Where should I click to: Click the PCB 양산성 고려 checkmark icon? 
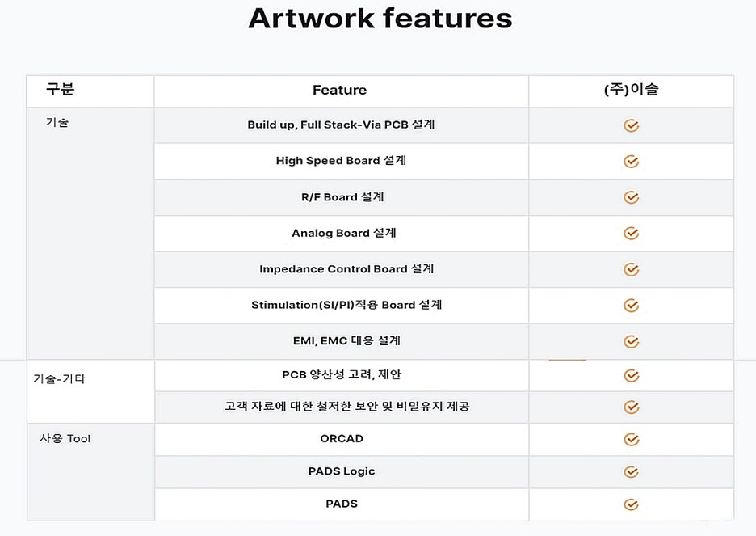(x=631, y=375)
